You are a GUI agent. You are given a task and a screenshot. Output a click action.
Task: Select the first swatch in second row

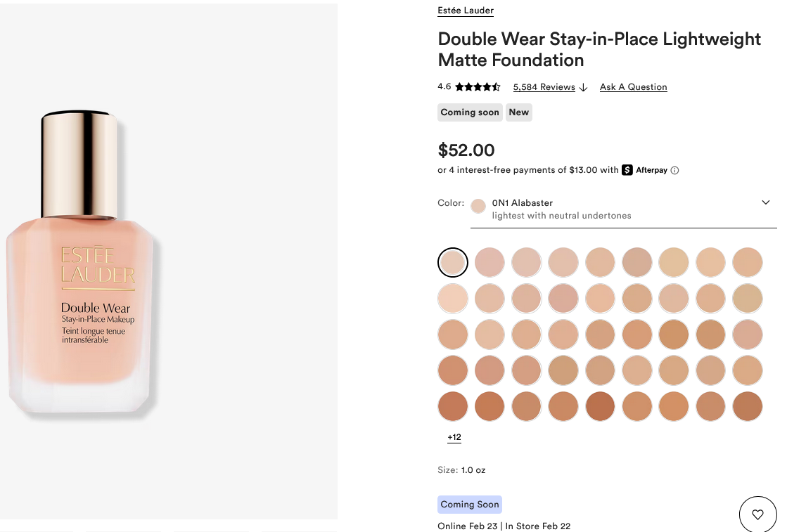coord(453,299)
